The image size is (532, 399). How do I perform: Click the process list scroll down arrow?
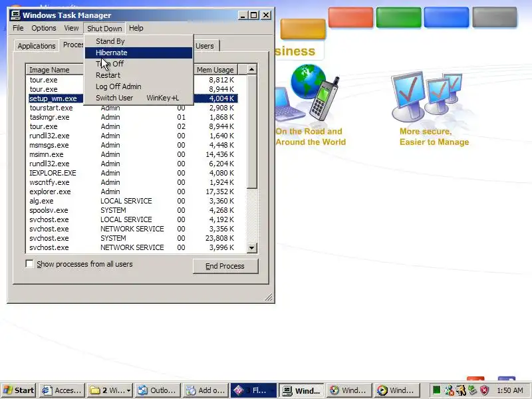[x=252, y=247]
